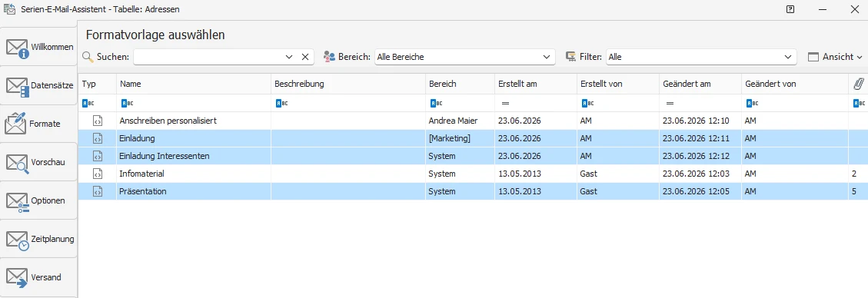Viewport: 868px width, 298px height.
Task: Click into the Suchen search field
Action: pos(208,56)
